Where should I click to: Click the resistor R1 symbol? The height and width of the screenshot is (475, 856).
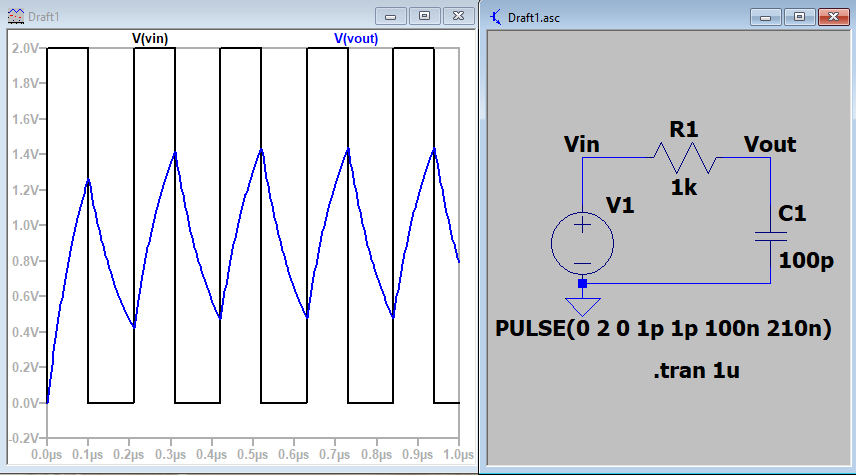tap(684, 156)
